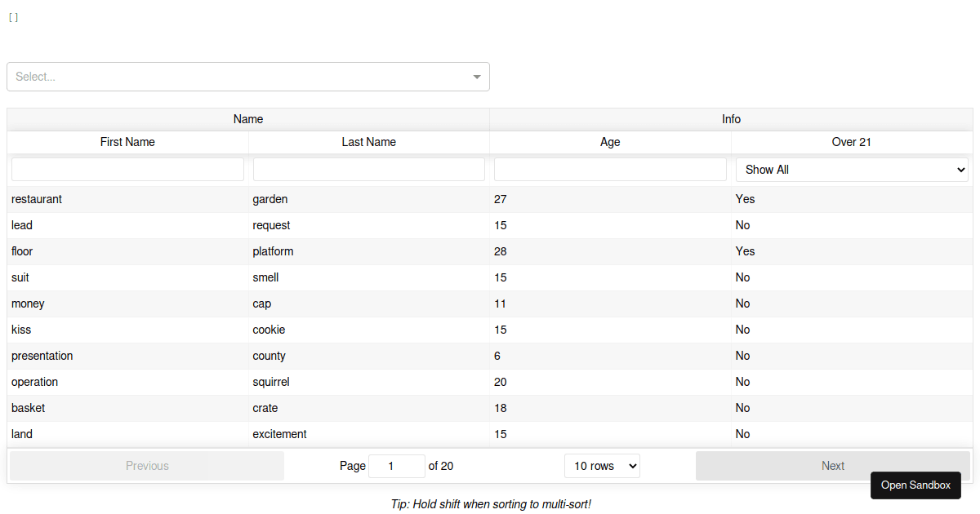This screenshot has height=514, width=980.
Task: Click the page number input field
Action: click(x=397, y=465)
